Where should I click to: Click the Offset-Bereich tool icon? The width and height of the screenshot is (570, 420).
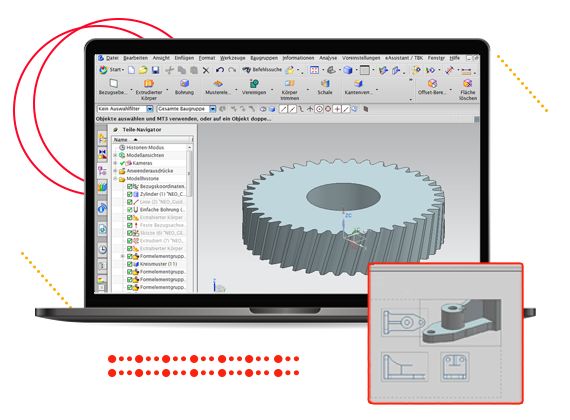[x=432, y=84]
